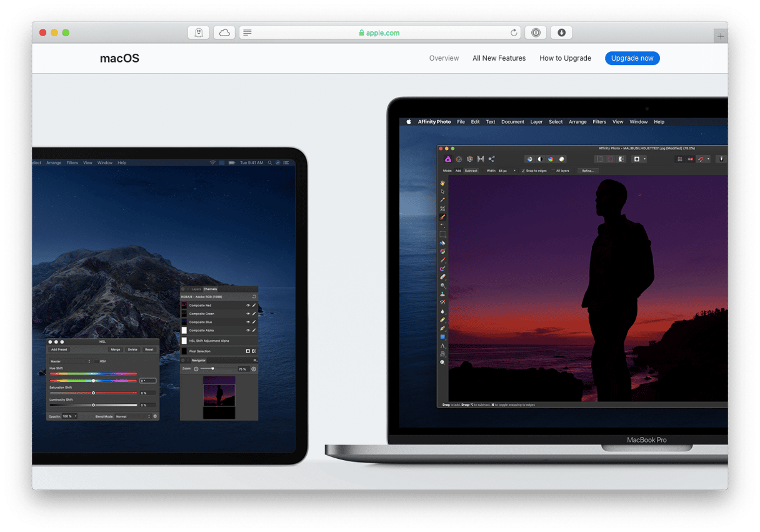Viewport: 760px width, 532px height.
Task: Zoom out with the Navigator minus button
Action: [x=196, y=369]
